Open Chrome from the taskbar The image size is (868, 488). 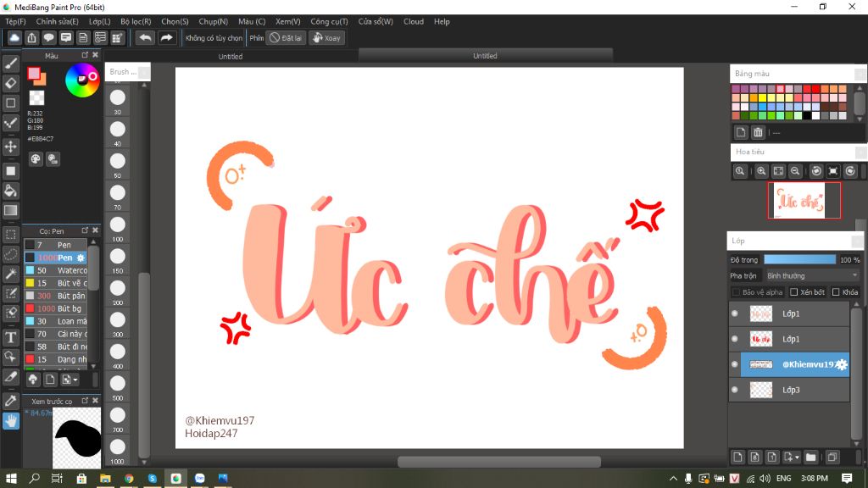(129, 478)
